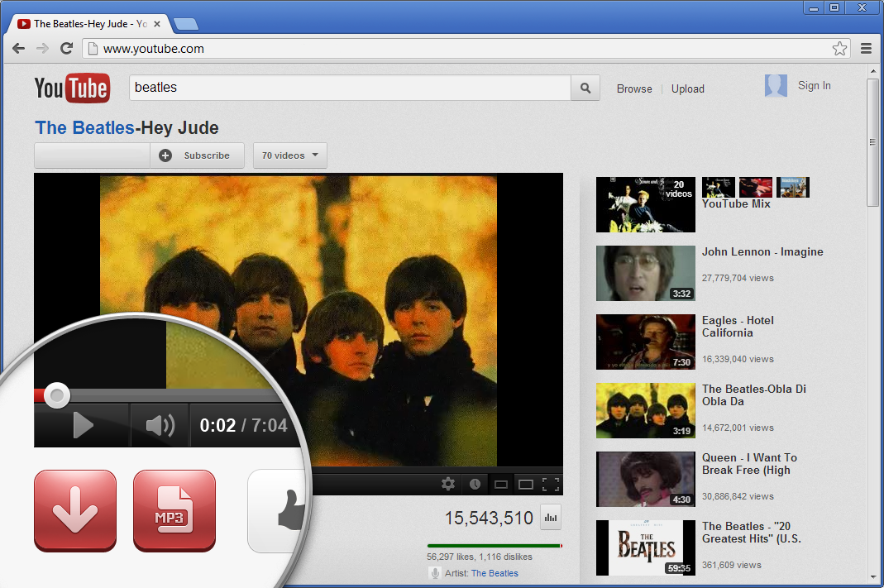Open Queen - I Want To Break Free thumbnail
Screen dimensions: 884x588
point(646,480)
